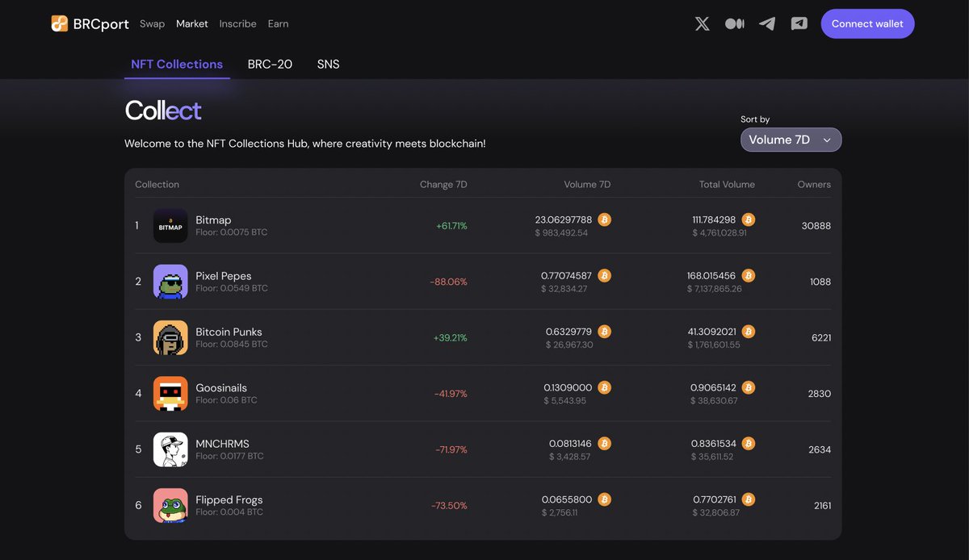
Task: Open the Goosinails collection name
Action: tap(221, 387)
